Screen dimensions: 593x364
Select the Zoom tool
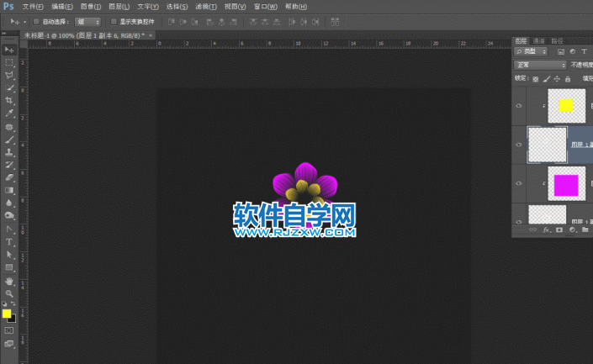[x=9, y=293]
